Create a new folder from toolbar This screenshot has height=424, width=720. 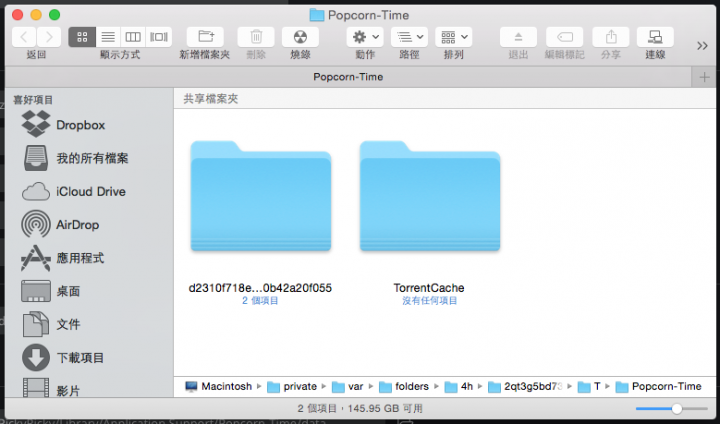coord(205,37)
